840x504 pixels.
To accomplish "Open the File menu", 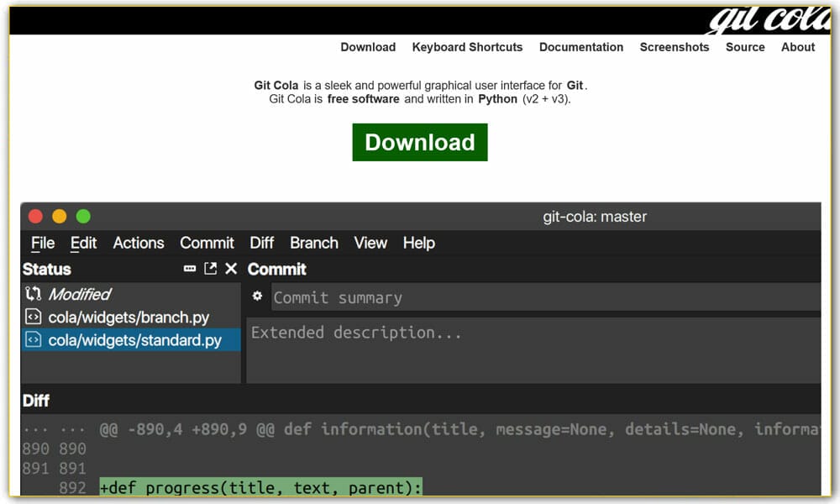I will coord(43,243).
